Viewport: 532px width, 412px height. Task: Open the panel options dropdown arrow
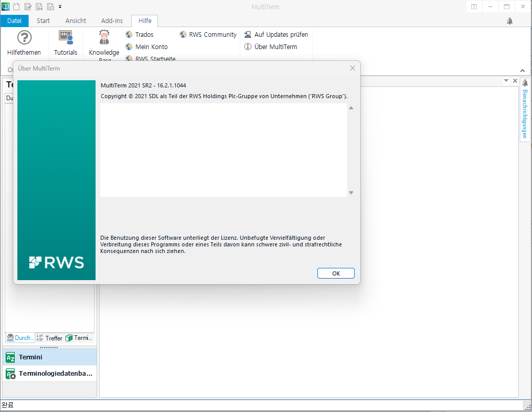click(x=506, y=80)
